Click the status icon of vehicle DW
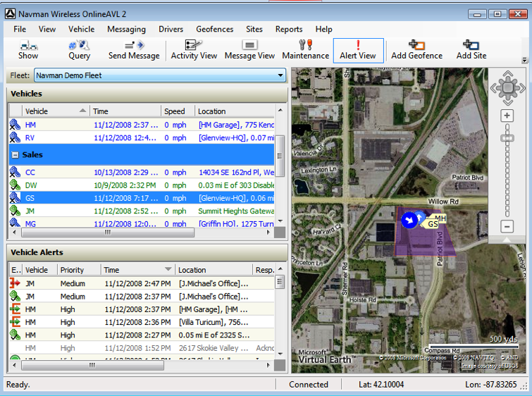The height and width of the screenshot is (396, 532). point(15,185)
